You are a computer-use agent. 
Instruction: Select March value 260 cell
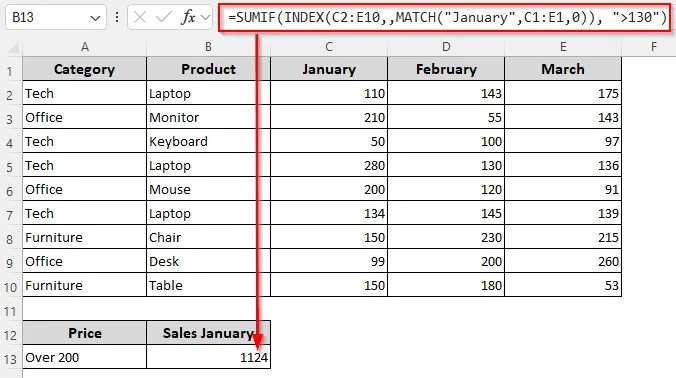pyautogui.click(x=563, y=261)
